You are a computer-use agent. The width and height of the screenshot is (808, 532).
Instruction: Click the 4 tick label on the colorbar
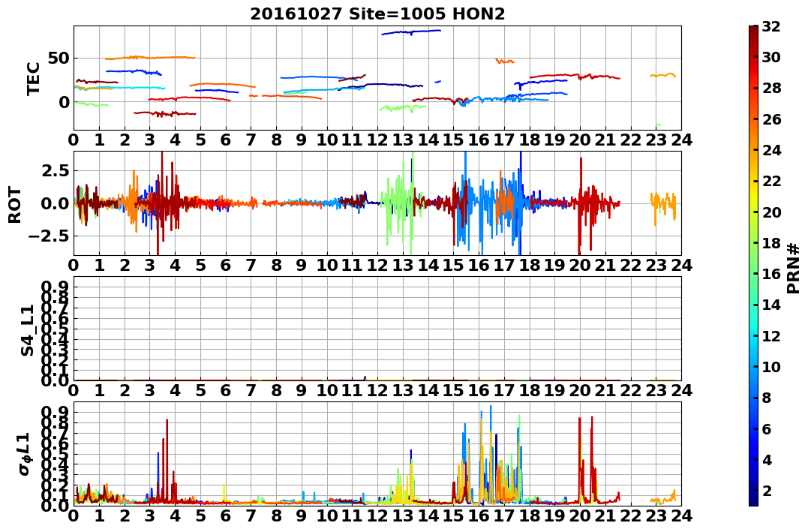click(x=767, y=459)
